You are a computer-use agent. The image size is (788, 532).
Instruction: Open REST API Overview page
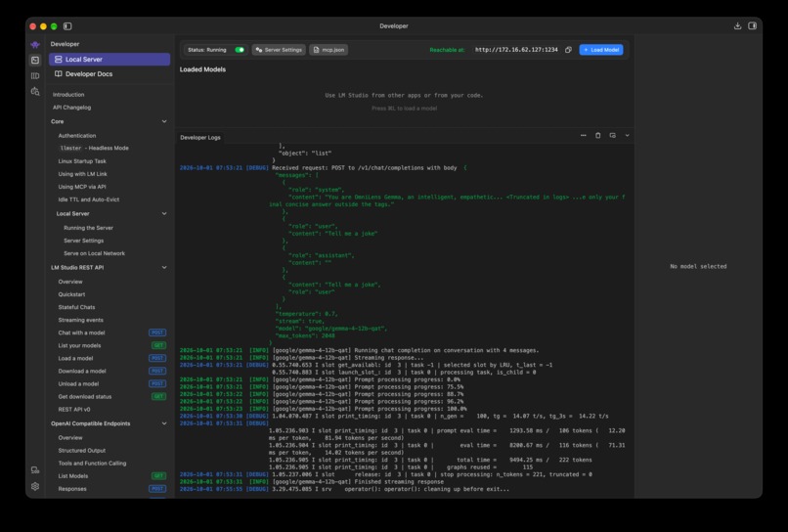pos(70,282)
